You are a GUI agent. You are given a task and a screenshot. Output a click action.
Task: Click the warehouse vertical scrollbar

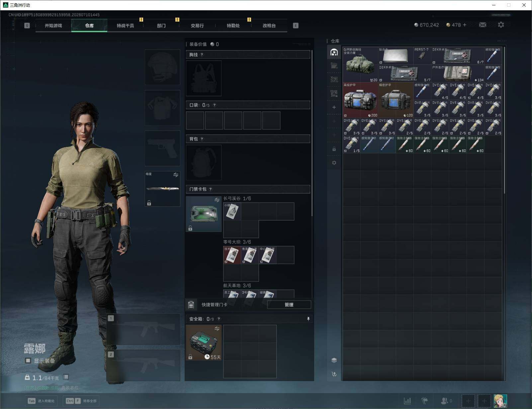tap(504, 120)
